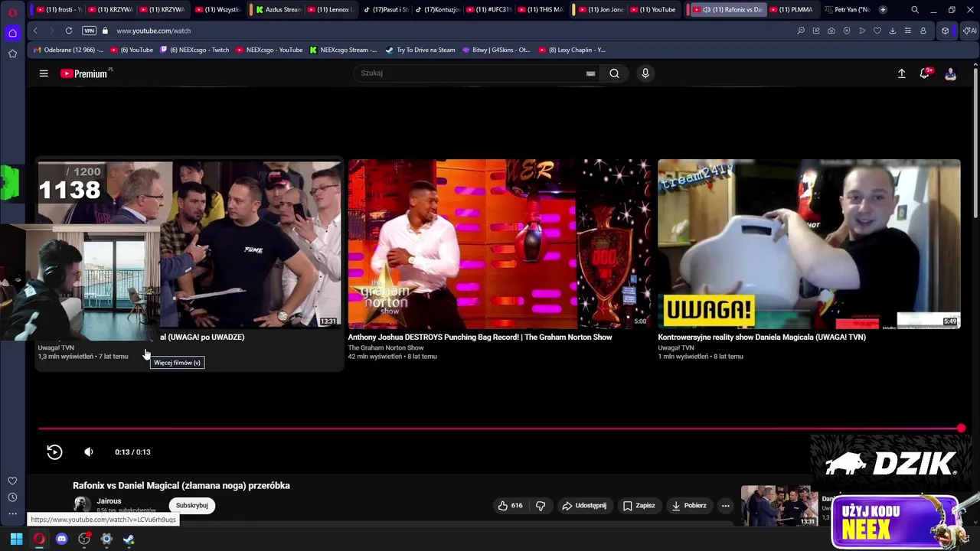Share the video via Udostępnij
980x551 pixels.
coord(584,506)
